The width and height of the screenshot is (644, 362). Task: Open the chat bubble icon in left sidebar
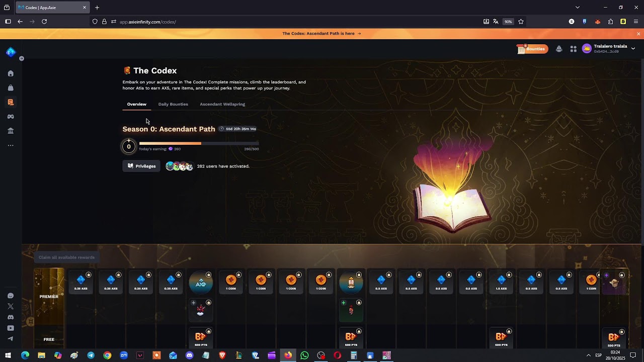[11, 296]
